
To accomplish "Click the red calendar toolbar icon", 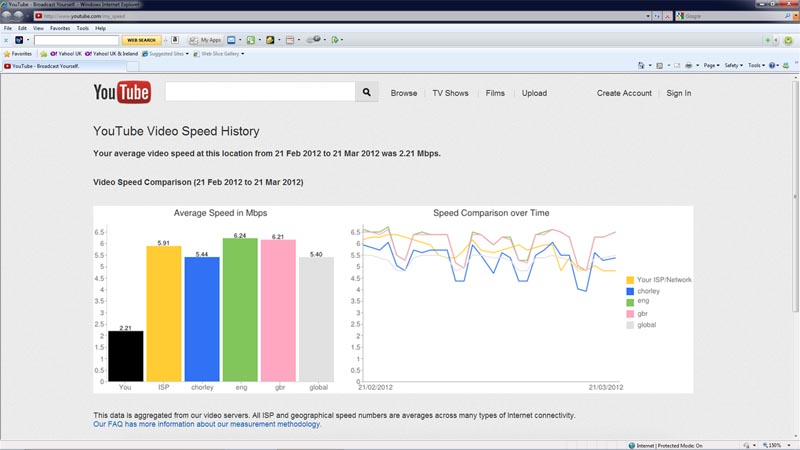I will 290,40.
